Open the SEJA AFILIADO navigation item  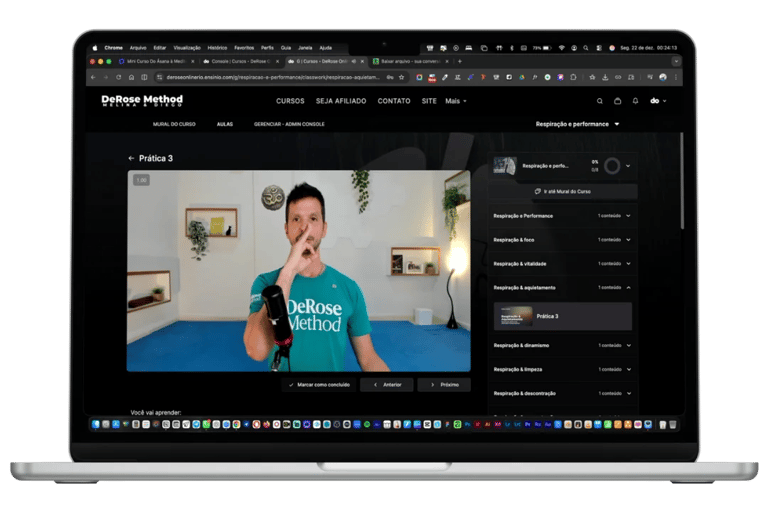tap(341, 101)
